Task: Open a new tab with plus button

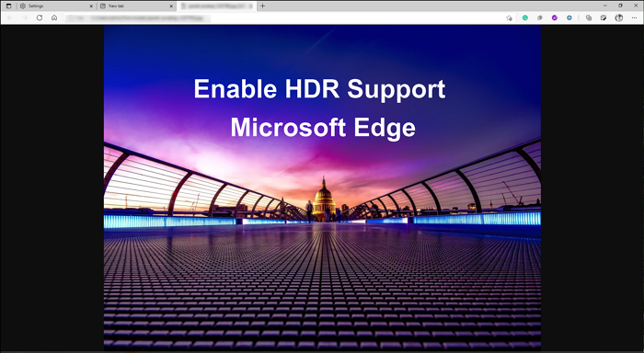Action: 262,6
